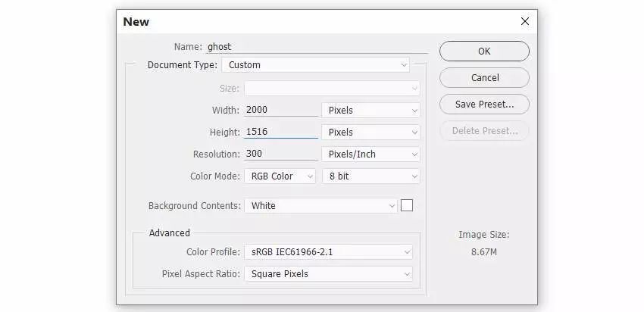Close the New dialog
This screenshot has width=644, height=312.
point(524,22)
